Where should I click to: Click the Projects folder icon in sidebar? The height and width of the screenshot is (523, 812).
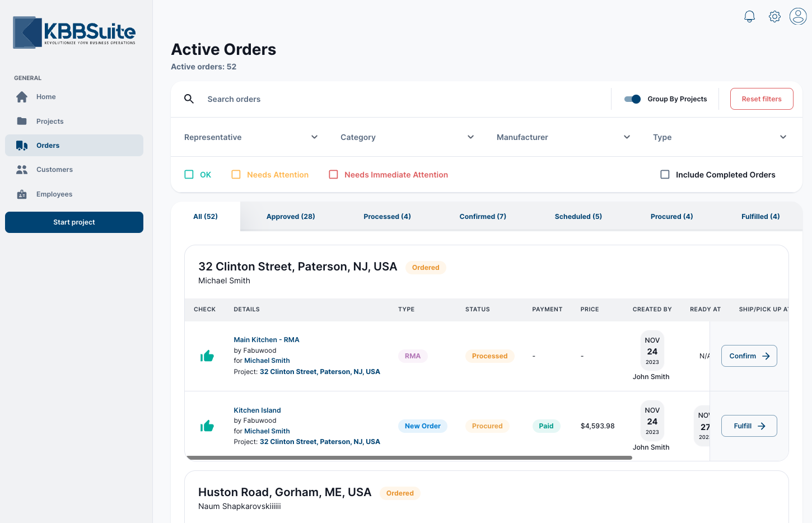point(22,121)
